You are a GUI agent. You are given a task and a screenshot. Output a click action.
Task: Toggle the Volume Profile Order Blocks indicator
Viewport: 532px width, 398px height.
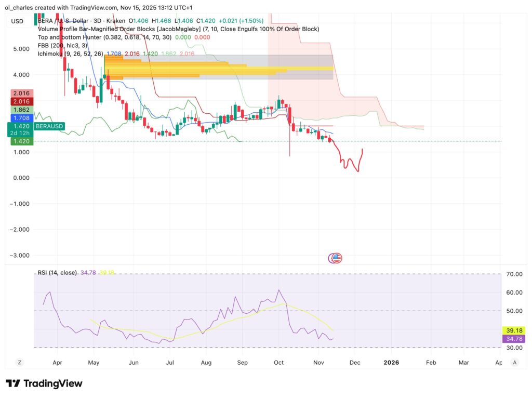click(104, 29)
